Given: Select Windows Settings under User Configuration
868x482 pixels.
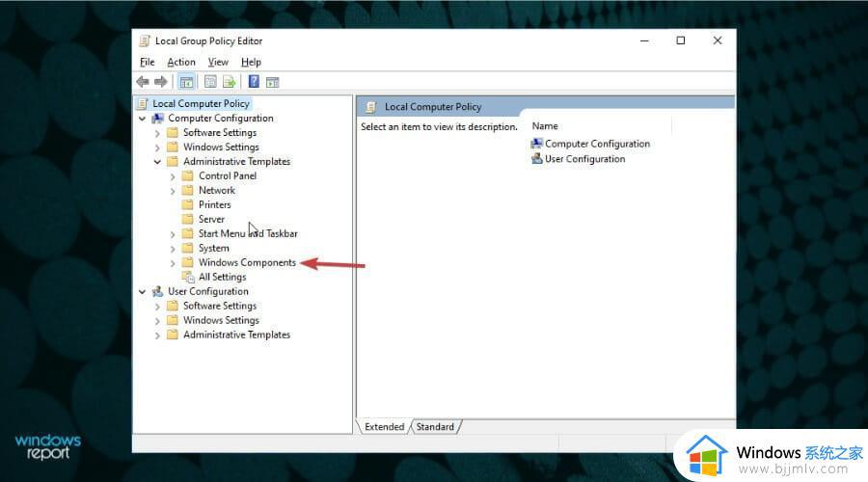Looking at the screenshot, I should pyautogui.click(x=221, y=320).
